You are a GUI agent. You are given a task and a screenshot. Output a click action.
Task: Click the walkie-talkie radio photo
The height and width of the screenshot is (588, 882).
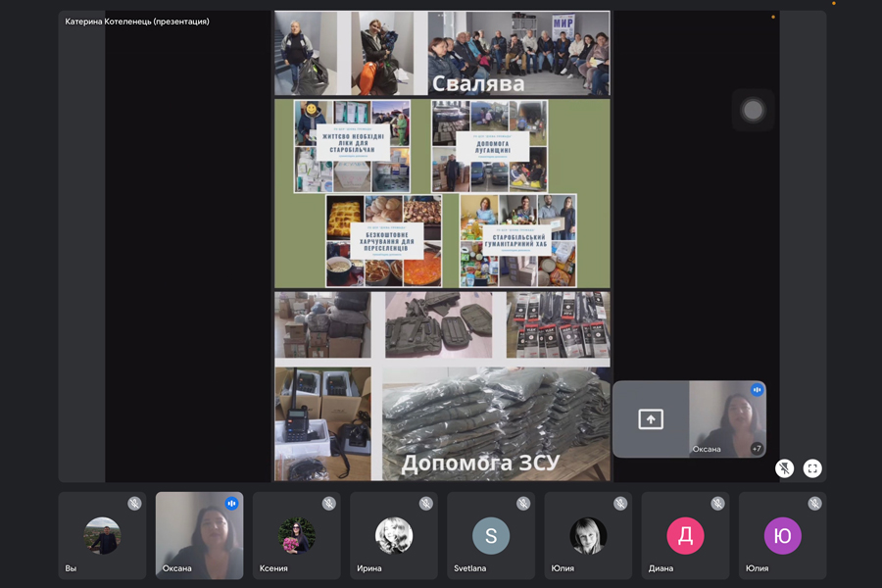click(322, 423)
